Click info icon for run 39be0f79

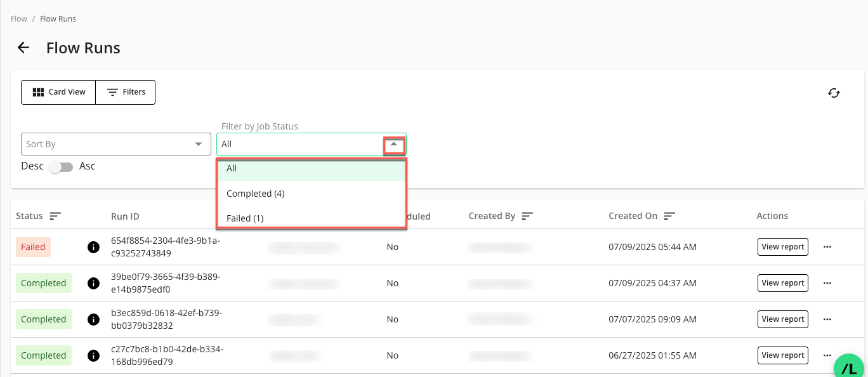coord(93,283)
